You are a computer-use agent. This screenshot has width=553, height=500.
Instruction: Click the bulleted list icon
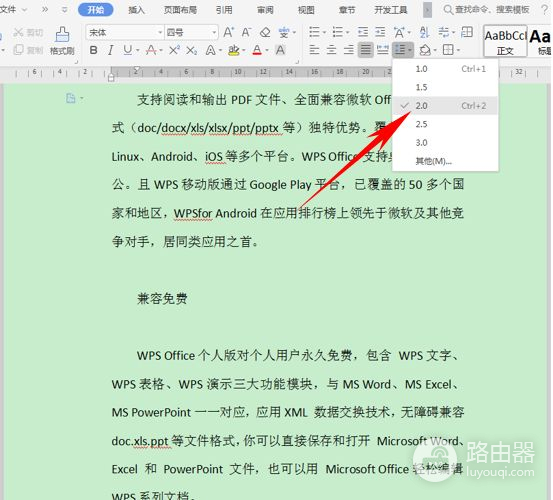pos(314,32)
